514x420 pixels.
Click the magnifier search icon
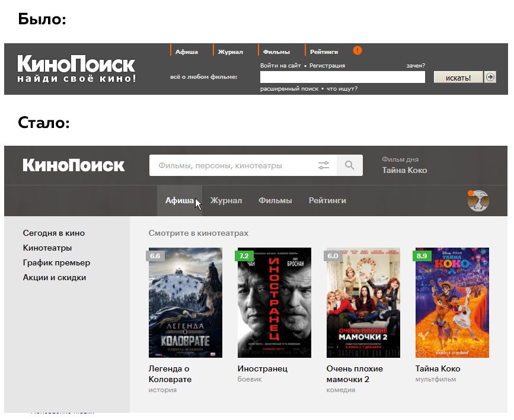pyautogui.click(x=349, y=165)
